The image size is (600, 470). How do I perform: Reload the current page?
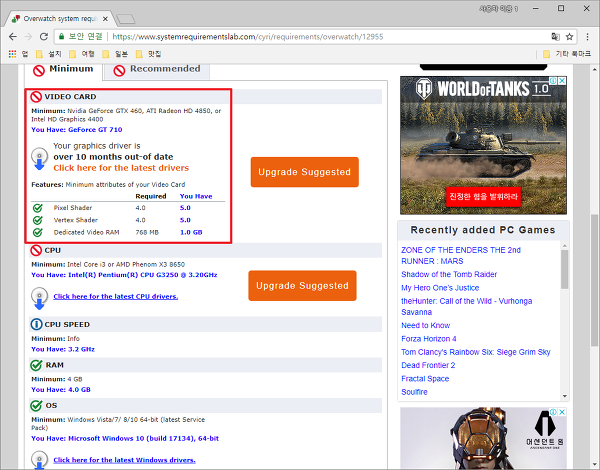click(44, 37)
